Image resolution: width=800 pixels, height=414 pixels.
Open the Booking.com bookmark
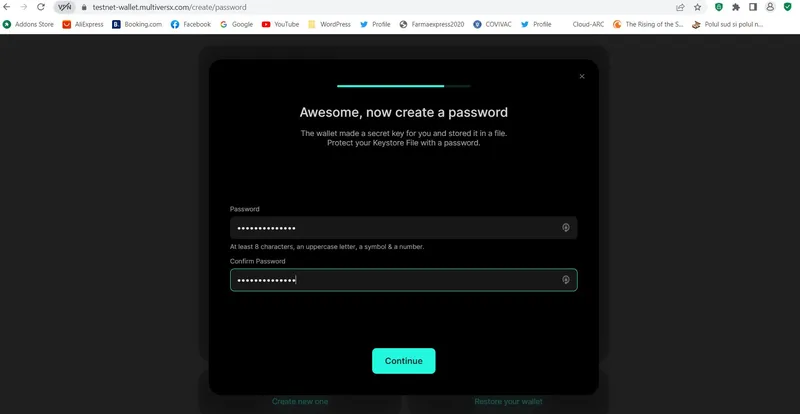pyautogui.click(x=137, y=24)
